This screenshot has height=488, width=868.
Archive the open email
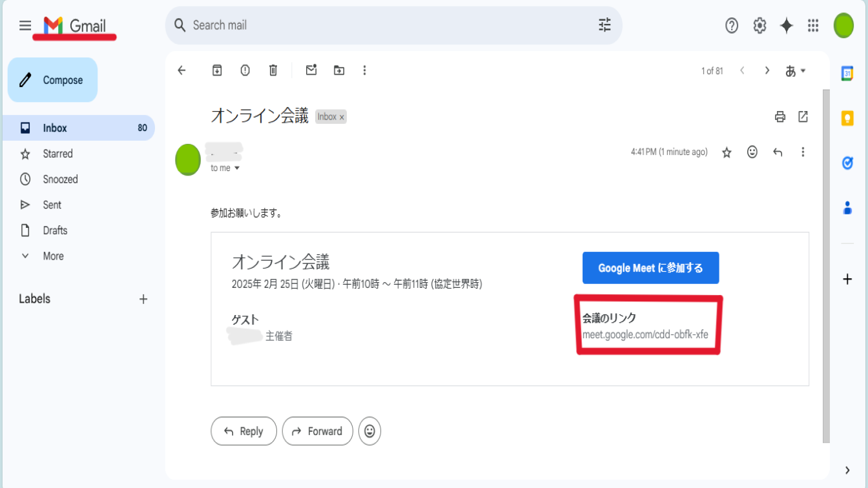click(x=217, y=70)
